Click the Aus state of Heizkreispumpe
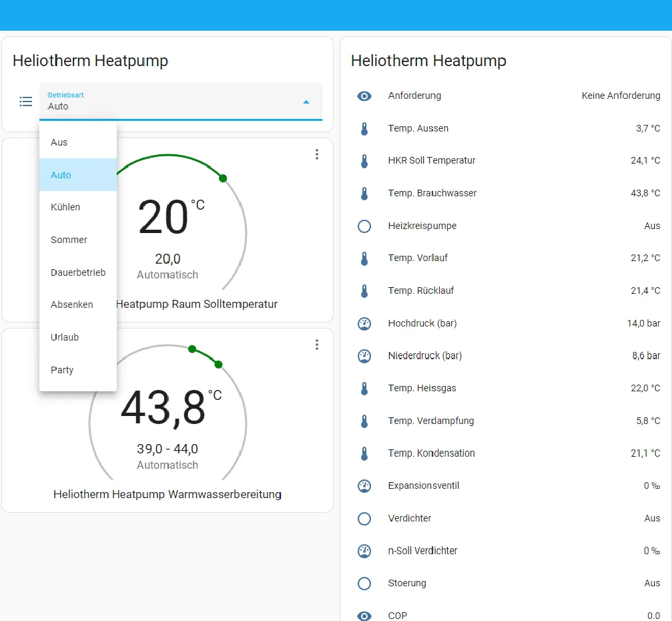 click(x=652, y=226)
